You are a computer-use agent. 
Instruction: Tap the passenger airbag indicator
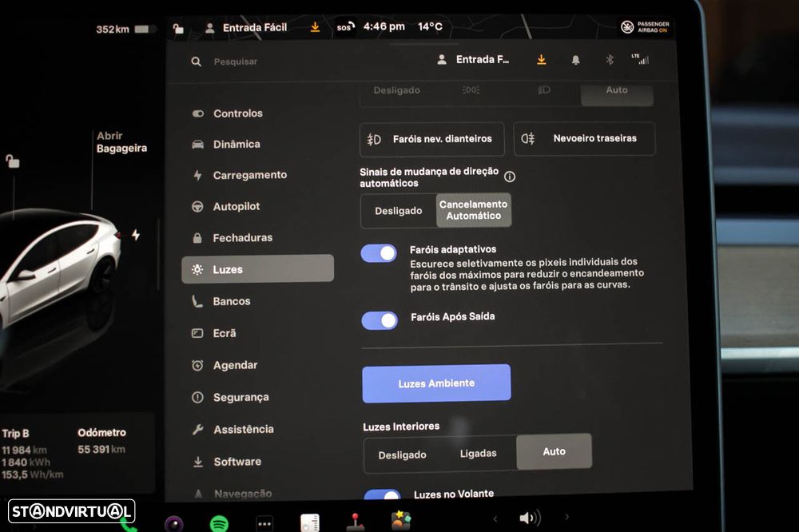click(645, 26)
